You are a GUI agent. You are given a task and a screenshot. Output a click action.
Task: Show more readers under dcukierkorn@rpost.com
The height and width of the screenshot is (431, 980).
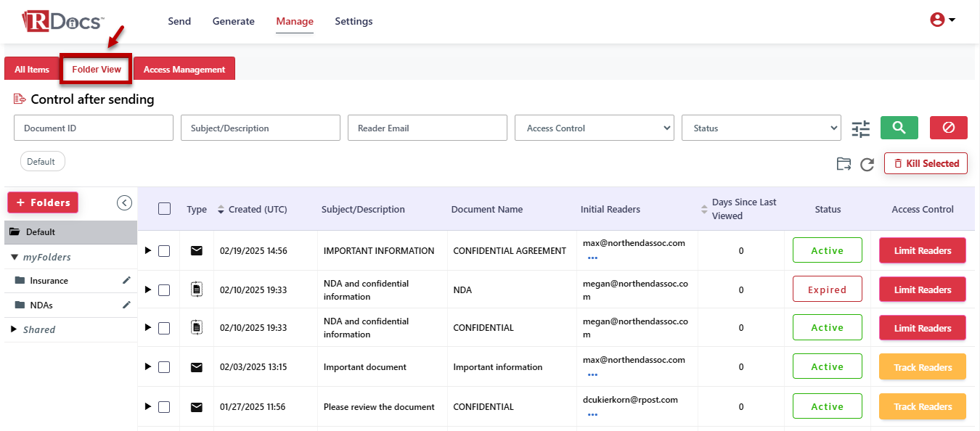coord(592,414)
